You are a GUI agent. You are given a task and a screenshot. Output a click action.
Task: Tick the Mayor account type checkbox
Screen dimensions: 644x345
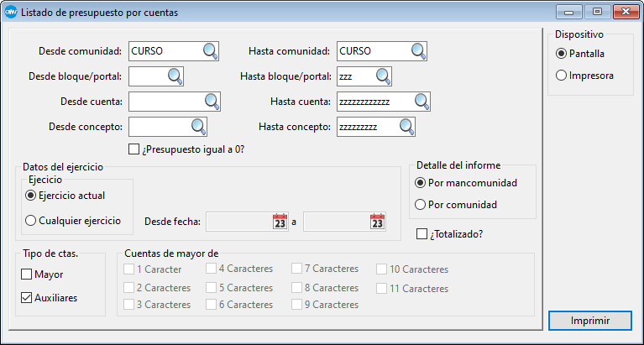coord(26,274)
